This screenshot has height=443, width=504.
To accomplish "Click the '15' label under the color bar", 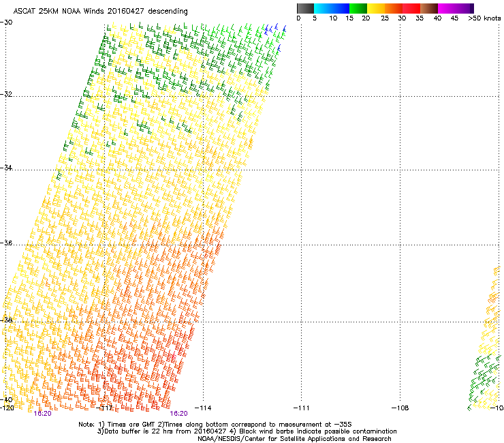I will [349, 18].
